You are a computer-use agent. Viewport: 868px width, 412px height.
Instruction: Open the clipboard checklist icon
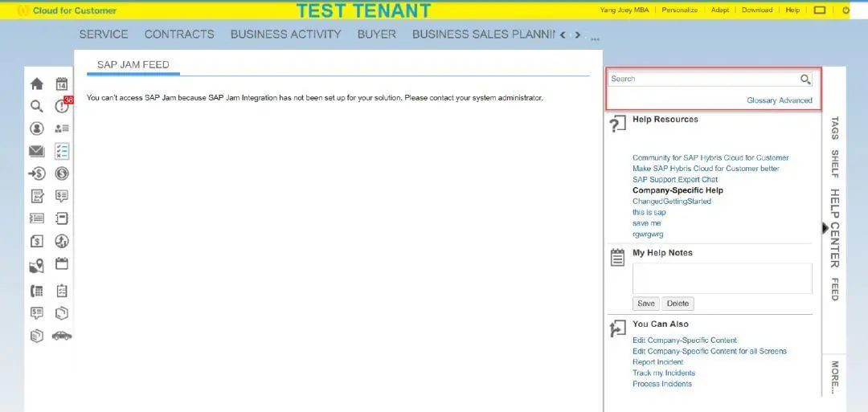[62, 291]
